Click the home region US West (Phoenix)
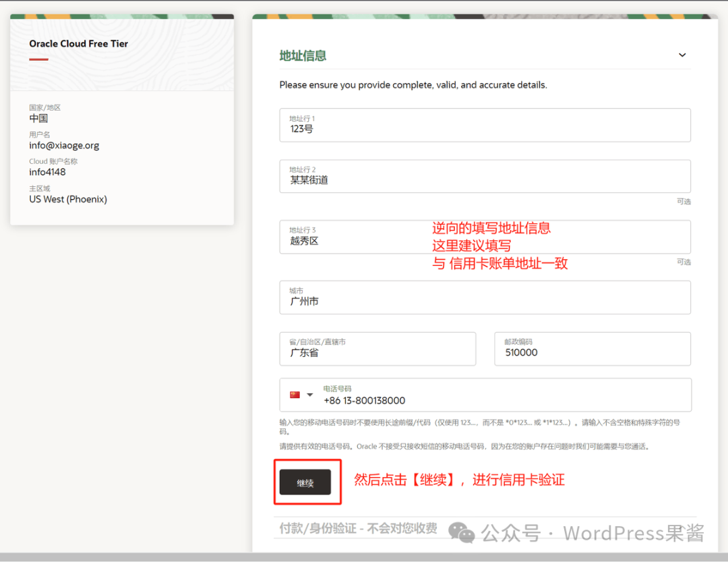Viewport: 728px width, 562px height. [68, 200]
